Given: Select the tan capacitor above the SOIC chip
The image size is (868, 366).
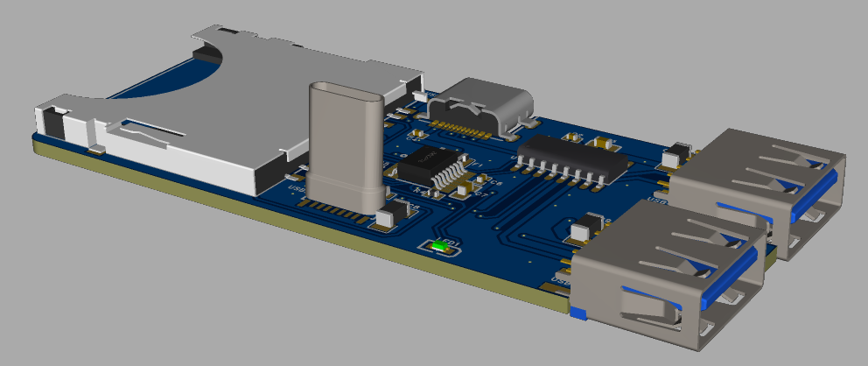Looking at the screenshot, I should point(605,144).
